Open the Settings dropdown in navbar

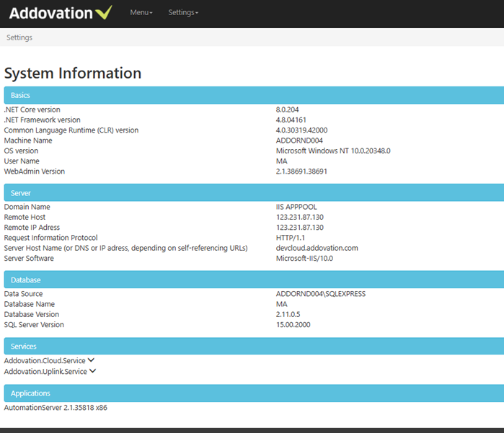pos(183,12)
